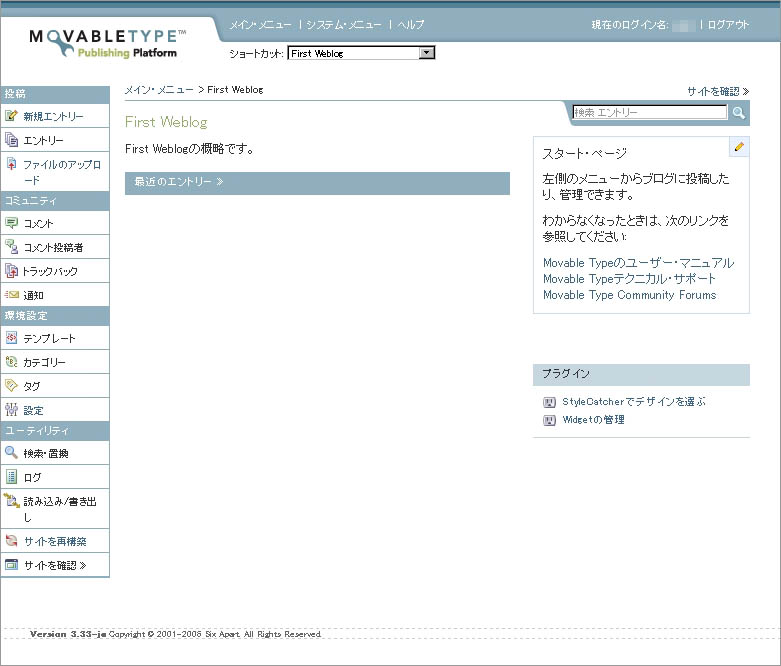Select サイトを確認 text in sidebar

pyautogui.click(x=55, y=565)
